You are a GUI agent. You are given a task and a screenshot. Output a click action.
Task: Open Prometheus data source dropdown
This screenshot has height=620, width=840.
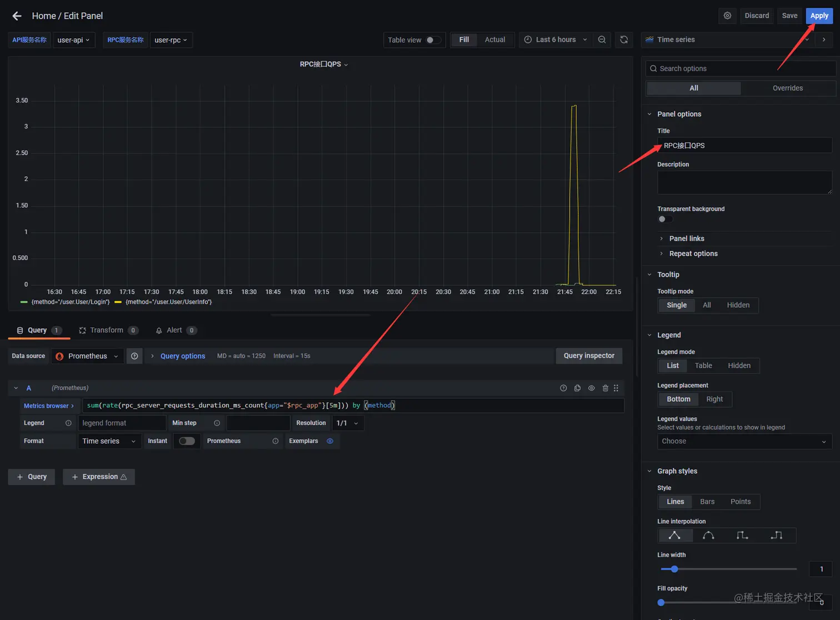pyautogui.click(x=88, y=356)
